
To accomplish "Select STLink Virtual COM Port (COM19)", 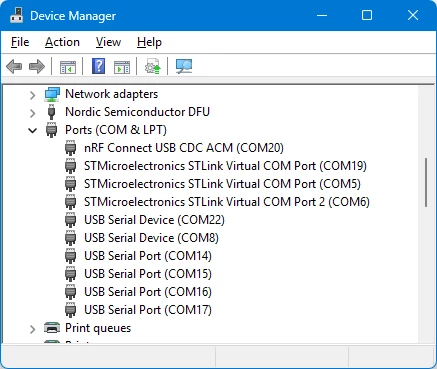I will tap(225, 166).
